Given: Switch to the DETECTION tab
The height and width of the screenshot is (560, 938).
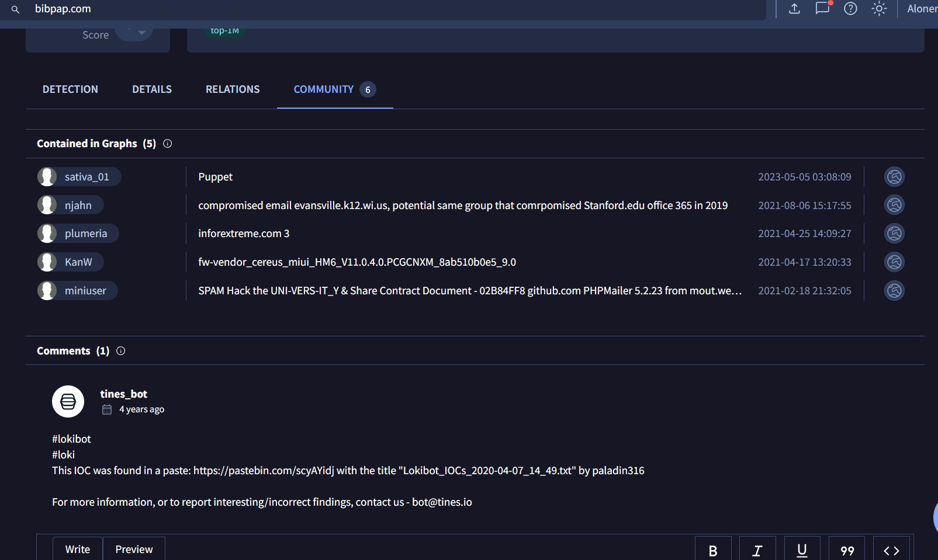Looking at the screenshot, I should tap(70, 89).
